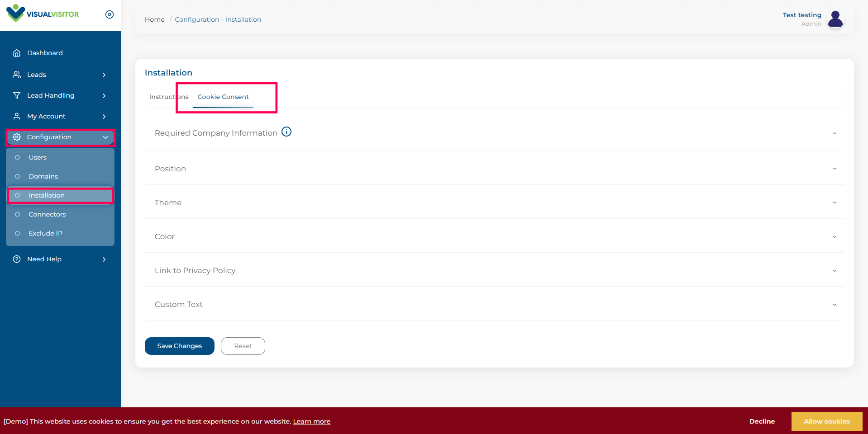The height and width of the screenshot is (434, 868).
Task: Select the Installation submenu item
Action: (x=60, y=195)
